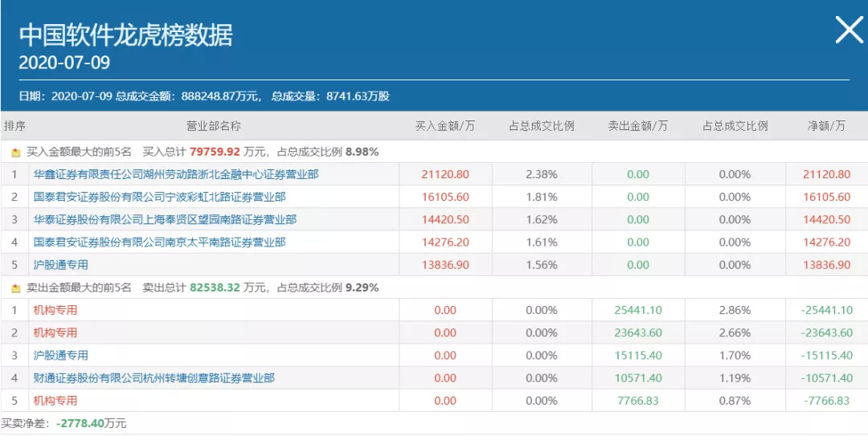Click net amount -15115.40

tap(826, 355)
